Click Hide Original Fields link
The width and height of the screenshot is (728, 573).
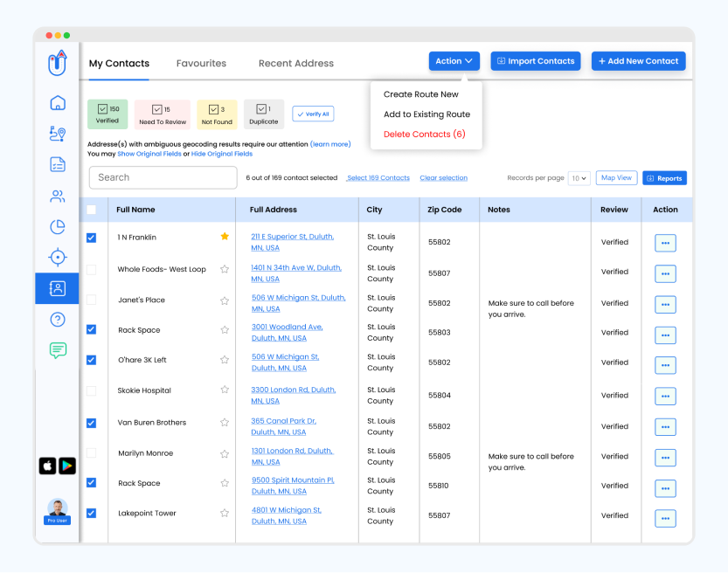(x=222, y=154)
